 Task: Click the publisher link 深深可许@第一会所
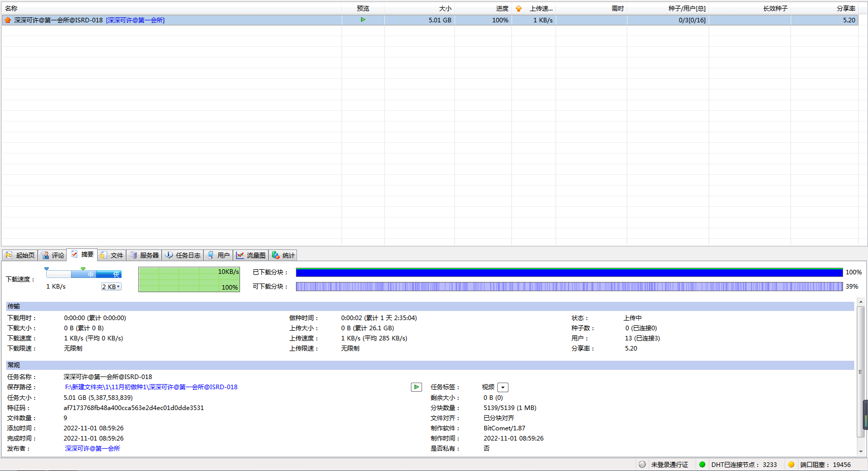click(93, 449)
